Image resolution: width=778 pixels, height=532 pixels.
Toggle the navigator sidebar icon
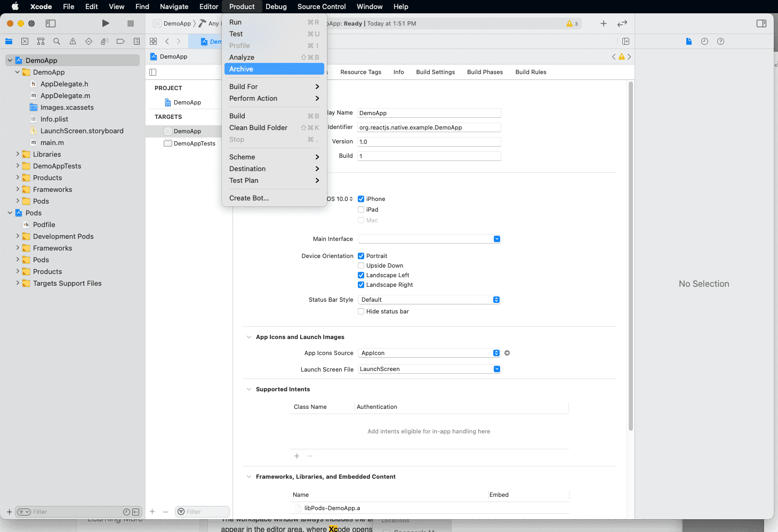click(51, 23)
